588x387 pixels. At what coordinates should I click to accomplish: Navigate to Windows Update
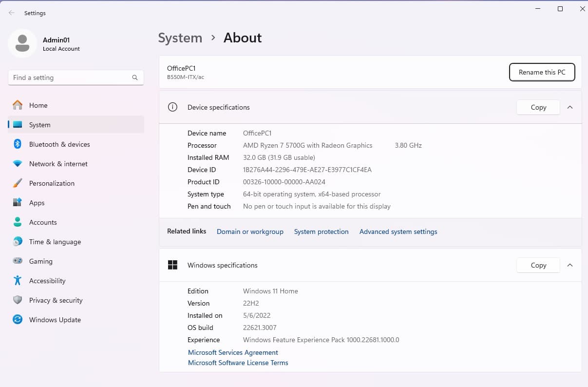(x=76, y=320)
